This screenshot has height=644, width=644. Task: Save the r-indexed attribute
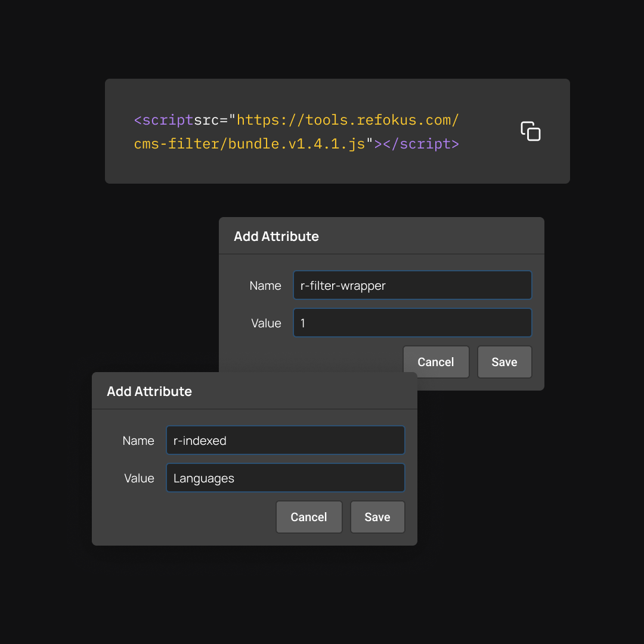pyautogui.click(x=377, y=517)
